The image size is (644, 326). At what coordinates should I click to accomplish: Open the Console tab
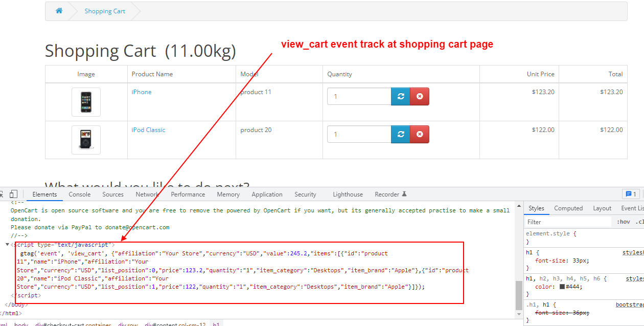(80, 194)
